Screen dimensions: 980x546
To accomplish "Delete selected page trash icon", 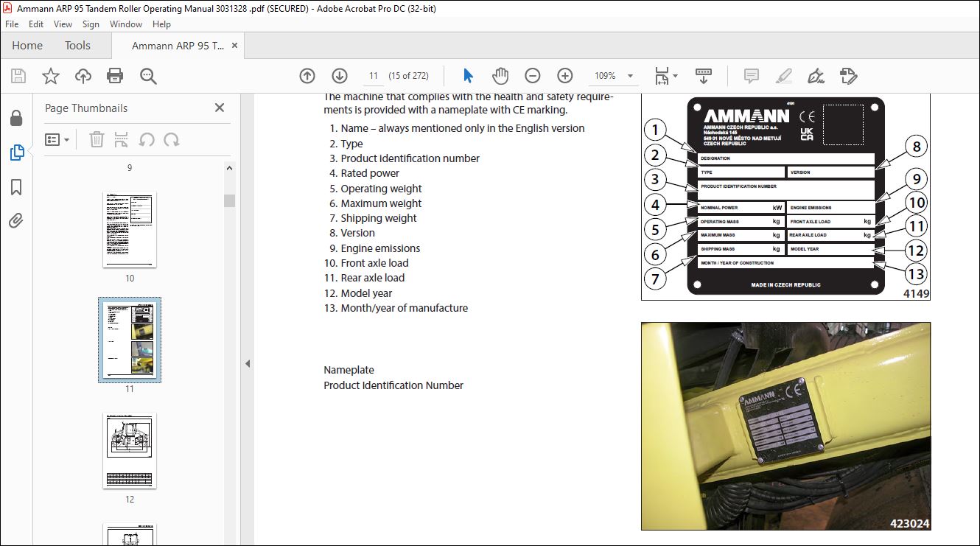I will pyautogui.click(x=97, y=139).
